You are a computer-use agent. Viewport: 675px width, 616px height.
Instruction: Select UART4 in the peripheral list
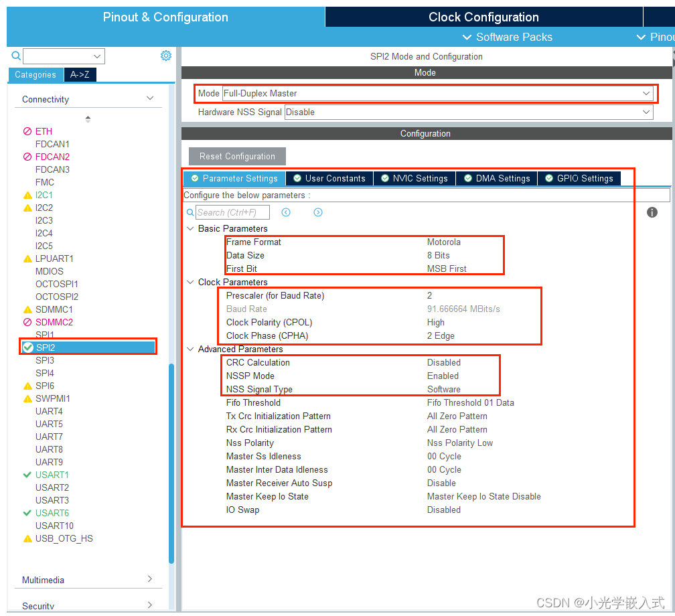tap(49, 411)
